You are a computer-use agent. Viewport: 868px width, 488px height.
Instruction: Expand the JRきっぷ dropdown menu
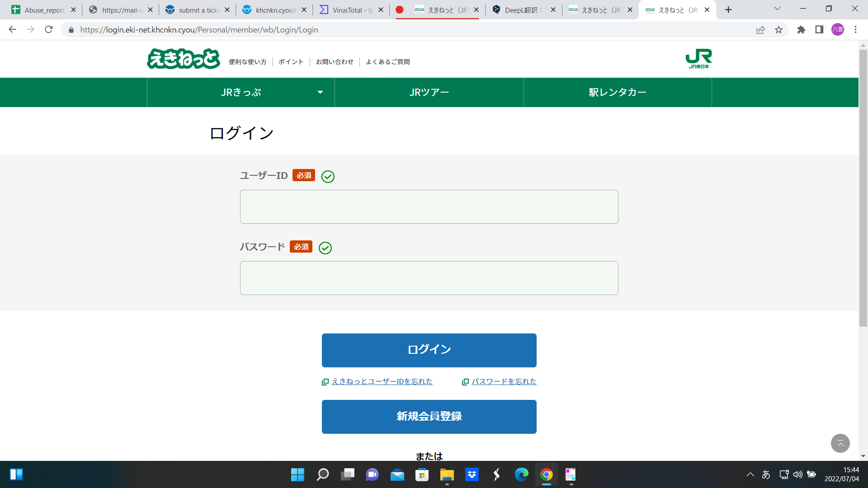coord(241,92)
